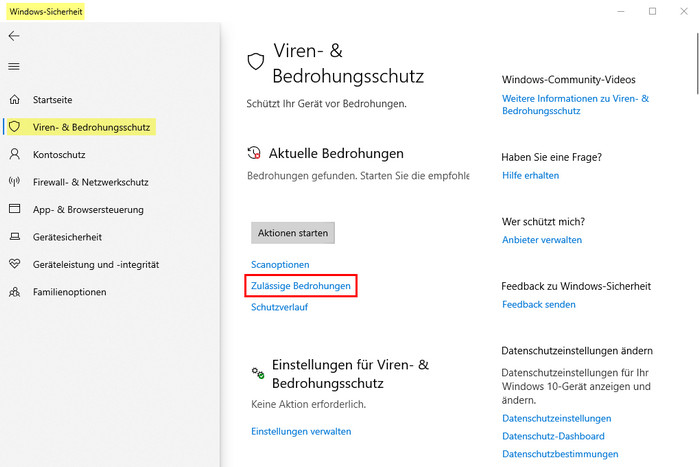The width and height of the screenshot is (700, 467).
Task: Click the 'Schützt Ihr Gerät vor Bedrohungen.' text
Action: 326,104
